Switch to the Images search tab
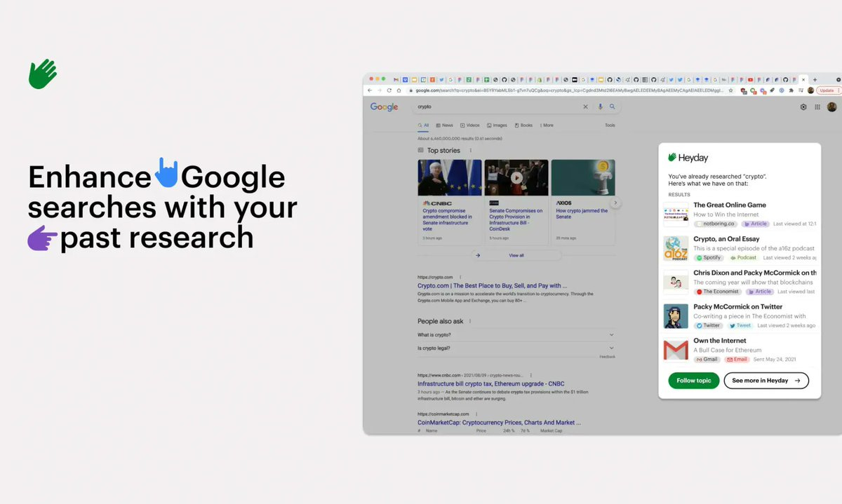Screen dimensions: 842x504 point(497,125)
